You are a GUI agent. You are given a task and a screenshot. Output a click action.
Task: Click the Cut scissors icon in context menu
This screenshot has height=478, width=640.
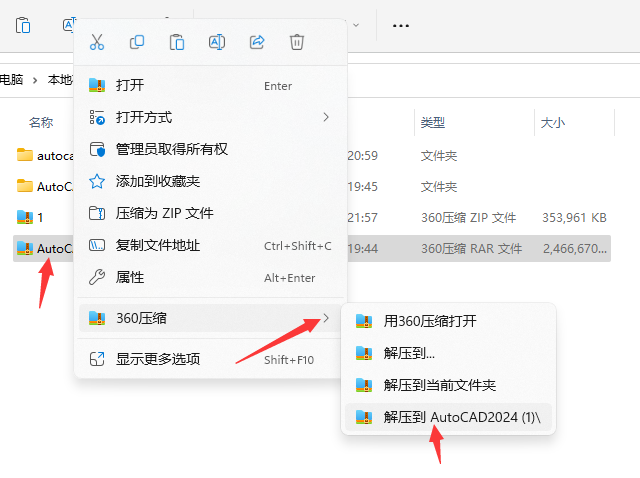(x=97, y=42)
